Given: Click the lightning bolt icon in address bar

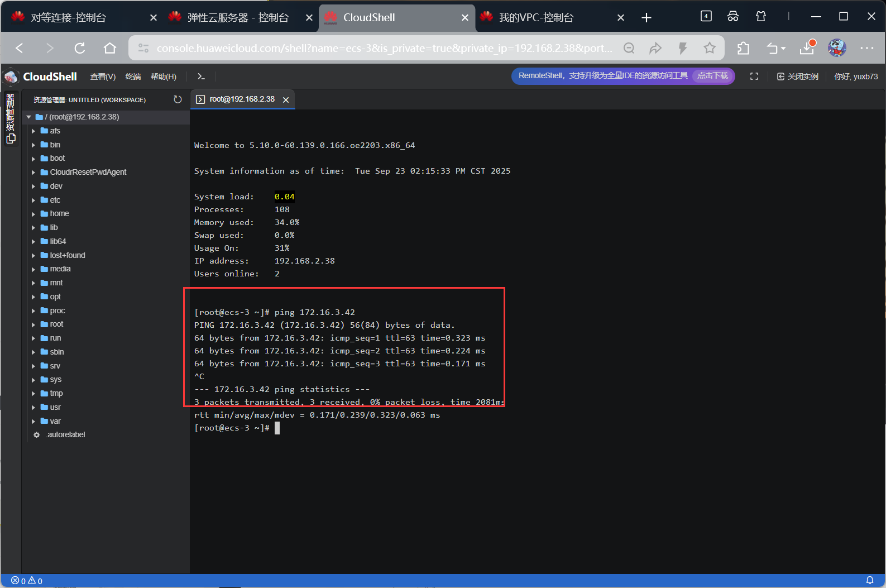Looking at the screenshot, I should (x=682, y=48).
